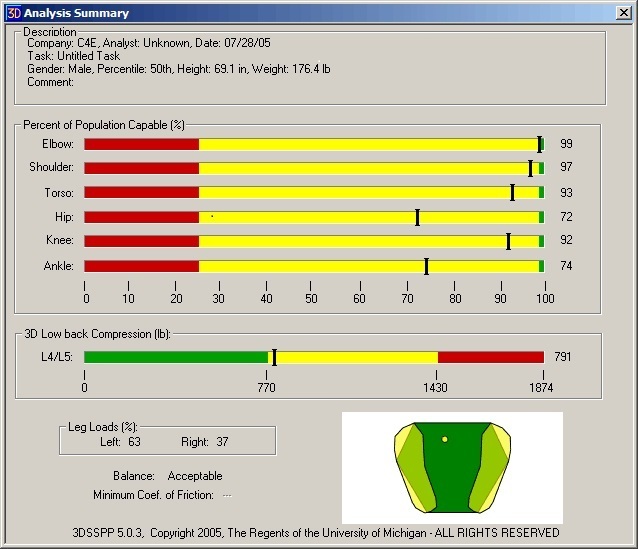The height and width of the screenshot is (549, 638).
Task: Click the Torso percent bar
Action: coord(314,192)
